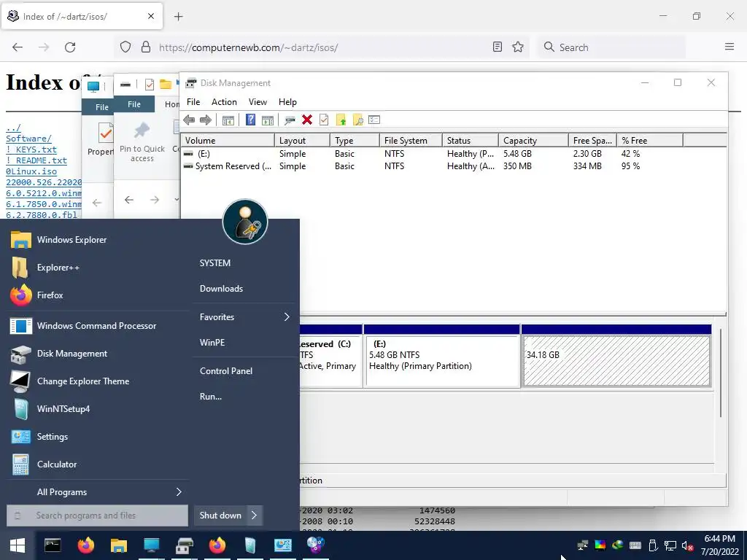Click the Forward arrow in Disk Management toolbar
This screenshot has height=560, width=747.
click(206, 120)
